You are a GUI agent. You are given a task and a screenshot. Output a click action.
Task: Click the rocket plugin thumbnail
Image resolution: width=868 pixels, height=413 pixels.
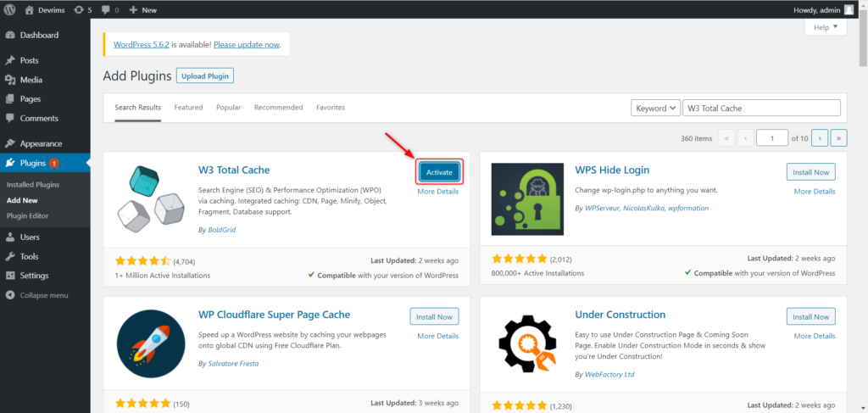tap(151, 343)
